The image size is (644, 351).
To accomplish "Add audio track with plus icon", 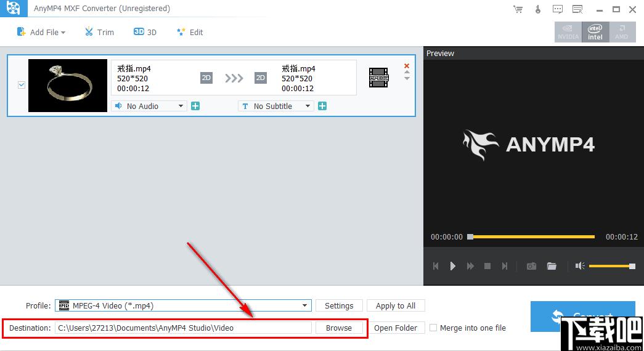I will tap(195, 106).
